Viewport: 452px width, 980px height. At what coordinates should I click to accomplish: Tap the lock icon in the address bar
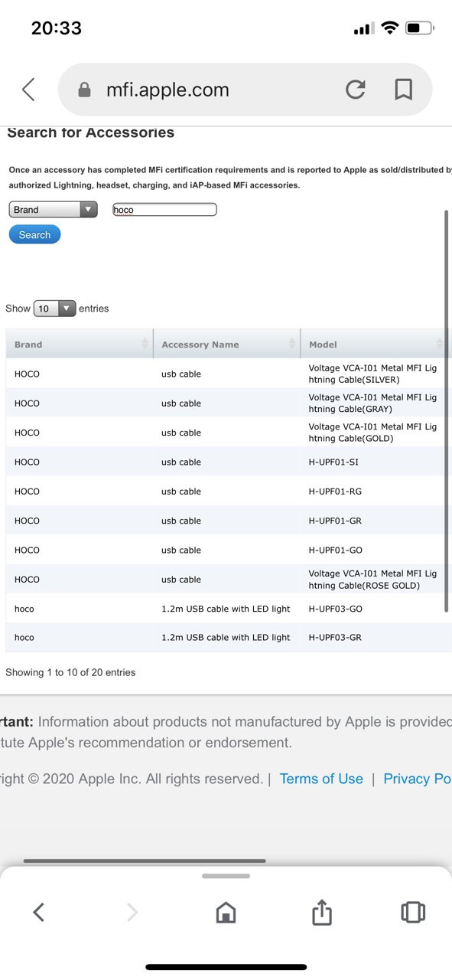click(x=85, y=90)
